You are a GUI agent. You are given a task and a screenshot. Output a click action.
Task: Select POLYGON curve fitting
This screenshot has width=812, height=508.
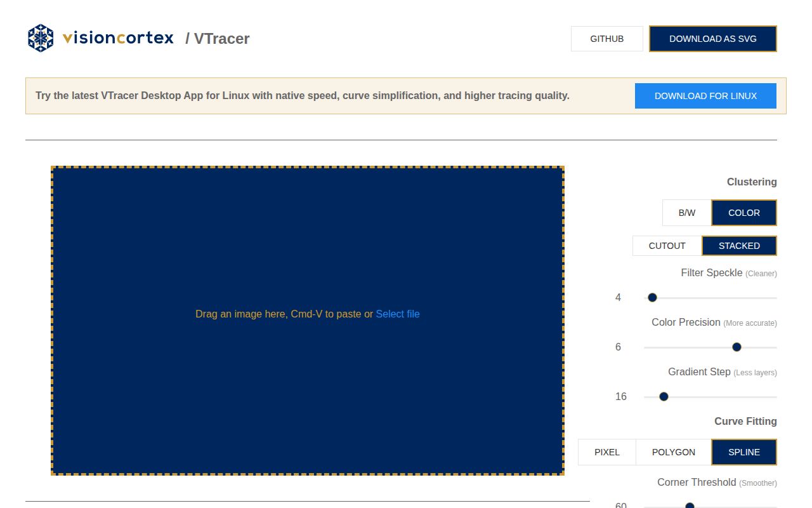coord(674,452)
